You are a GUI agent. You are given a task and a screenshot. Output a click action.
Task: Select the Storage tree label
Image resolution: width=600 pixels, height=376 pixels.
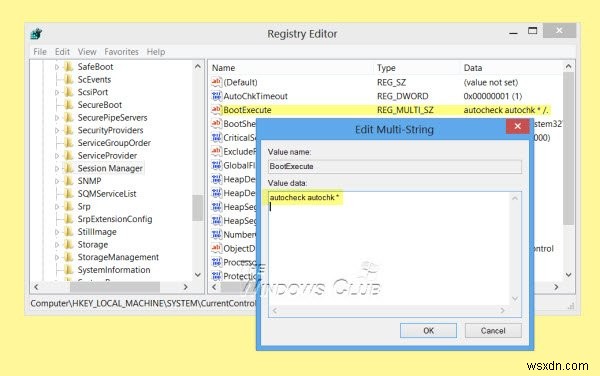93,244
